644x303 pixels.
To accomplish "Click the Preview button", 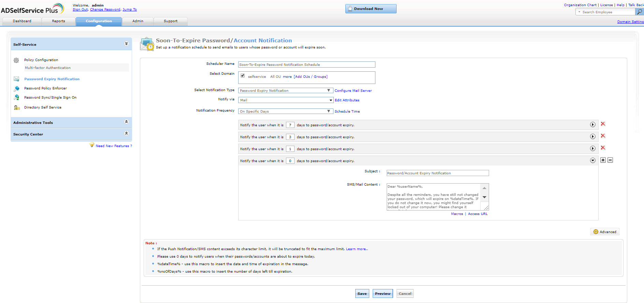I will (383, 293).
